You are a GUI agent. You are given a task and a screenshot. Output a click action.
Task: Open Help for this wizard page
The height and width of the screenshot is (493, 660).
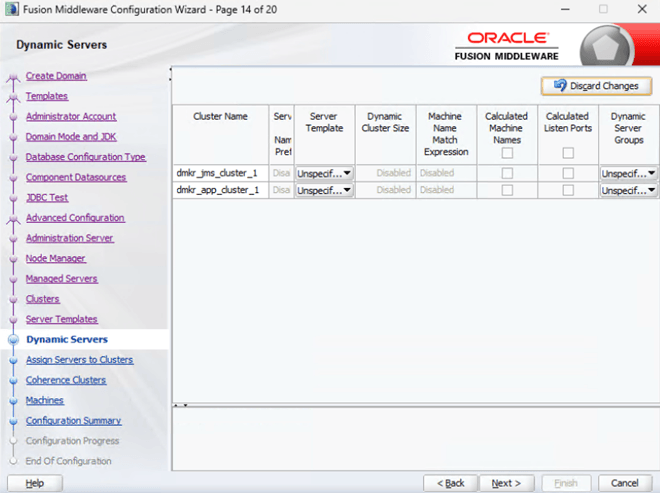[x=35, y=483]
